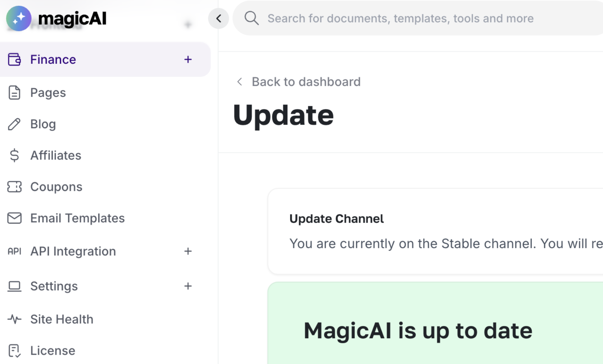The height and width of the screenshot is (364, 603).
Task: Click the Affiliates dollar sign icon
Action: pyautogui.click(x=14, y=155)
